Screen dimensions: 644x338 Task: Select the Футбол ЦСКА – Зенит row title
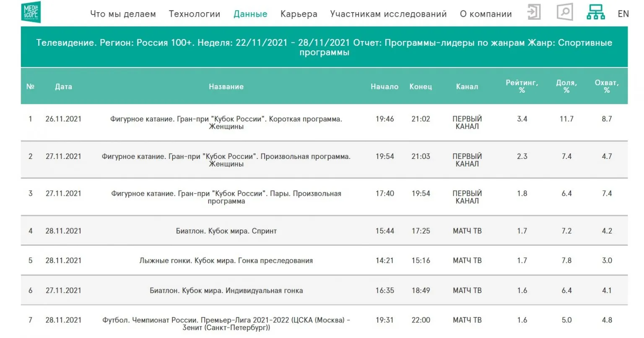coord(226,324)
